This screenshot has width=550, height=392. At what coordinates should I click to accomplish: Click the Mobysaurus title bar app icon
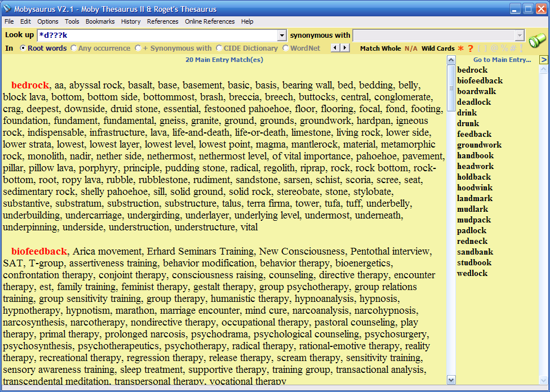pyautogui.click(x=7, y=8)
